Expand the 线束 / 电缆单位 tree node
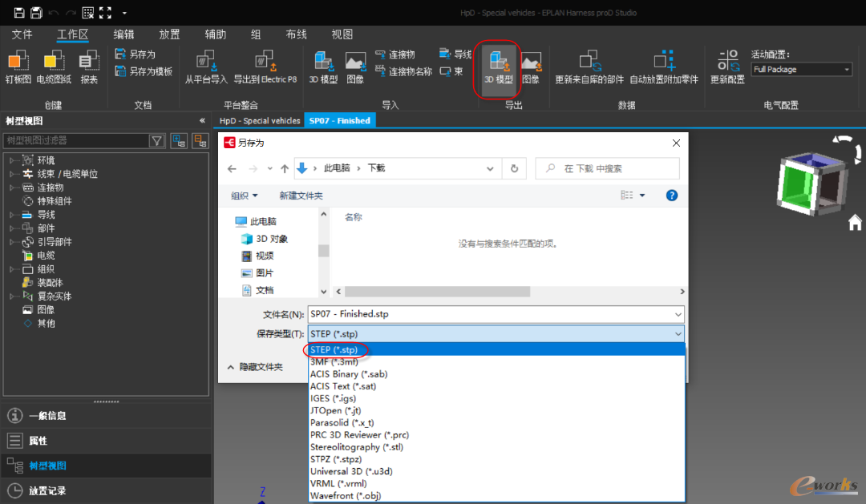Screen dimensions: 866x504 [11, 174]
